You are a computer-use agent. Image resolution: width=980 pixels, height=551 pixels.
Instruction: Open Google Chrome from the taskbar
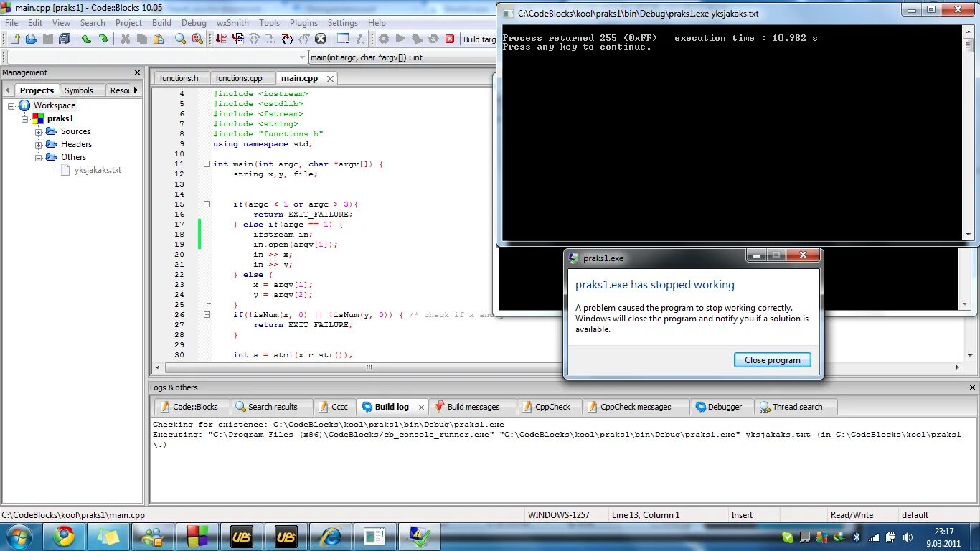click(64, 536)
